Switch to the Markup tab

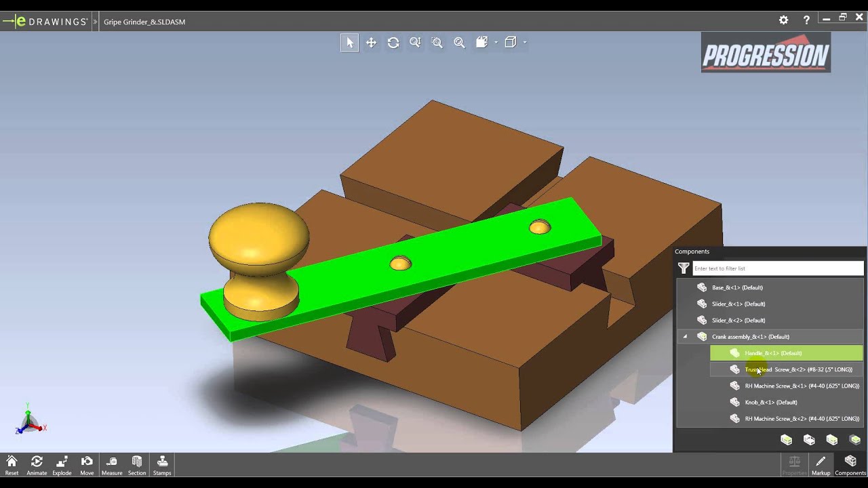coord(821,465)
